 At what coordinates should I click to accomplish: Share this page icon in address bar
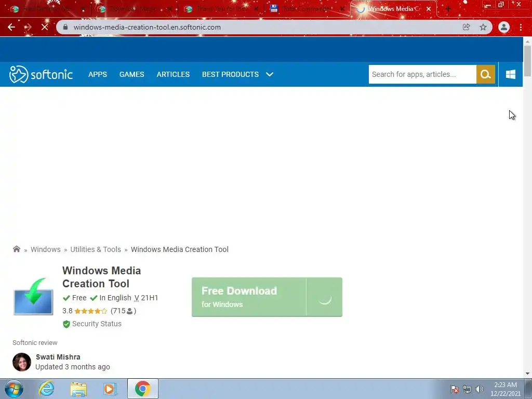[x=467, y=27]
